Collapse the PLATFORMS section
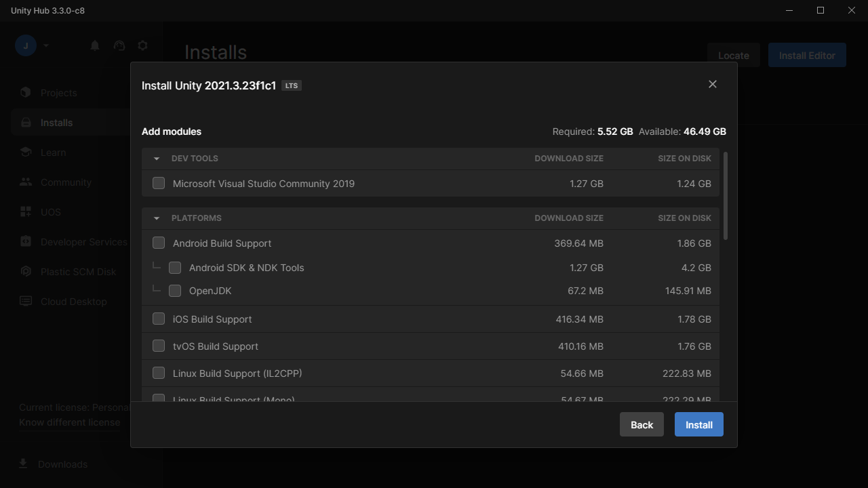Viewport: 868px width, 488px height. [x=157, y=218]
